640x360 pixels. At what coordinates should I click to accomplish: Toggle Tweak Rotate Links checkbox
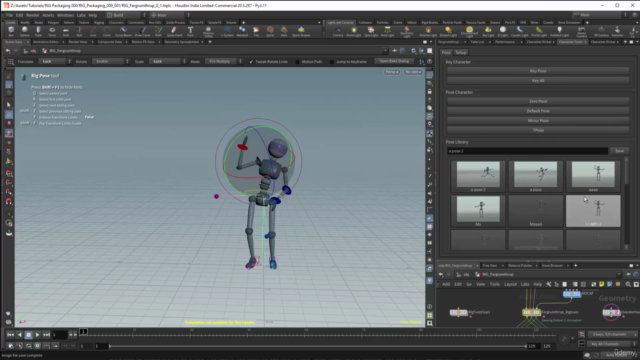pyautogui.click(x=251, y=62)
